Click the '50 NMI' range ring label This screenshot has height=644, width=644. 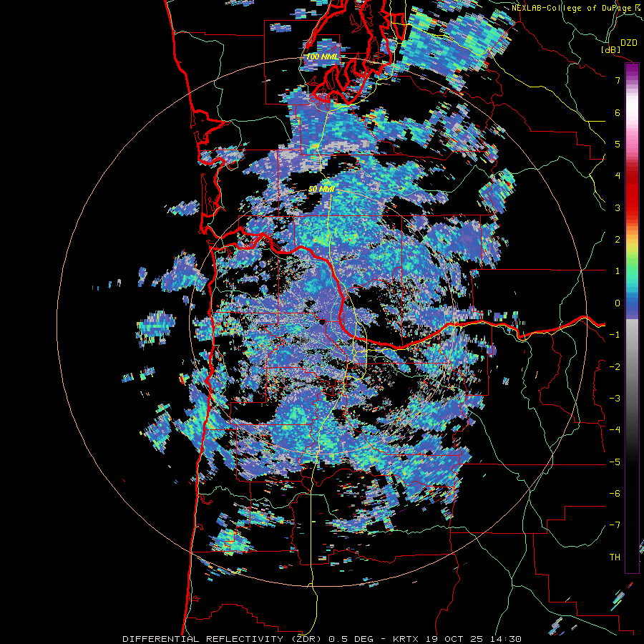(321, 190)
